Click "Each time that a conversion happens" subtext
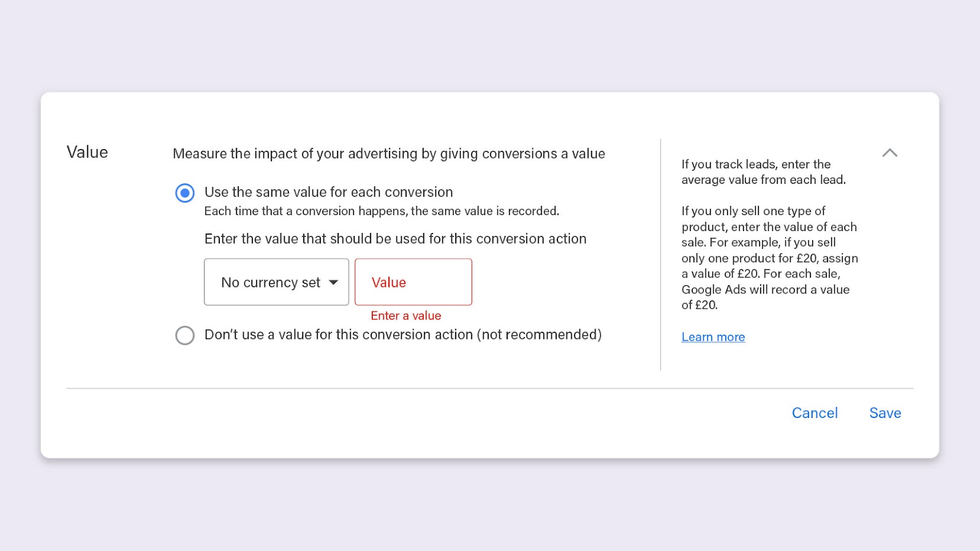Image resolution: width=980 pixels, height=551 pixels. pyautogui.click(x=381, y=211)
